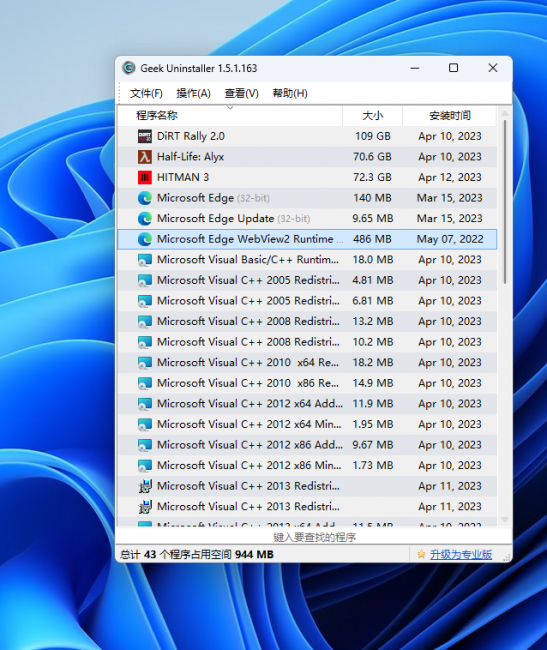
Task: Click icon of 10.2 MB Visual C++ 2008
Action: click(145, 342)
